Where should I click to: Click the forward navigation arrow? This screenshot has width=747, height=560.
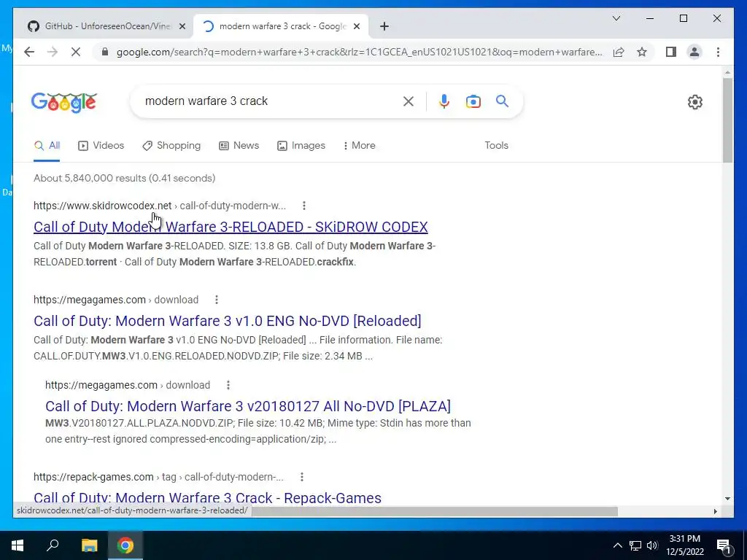(53, 52)
